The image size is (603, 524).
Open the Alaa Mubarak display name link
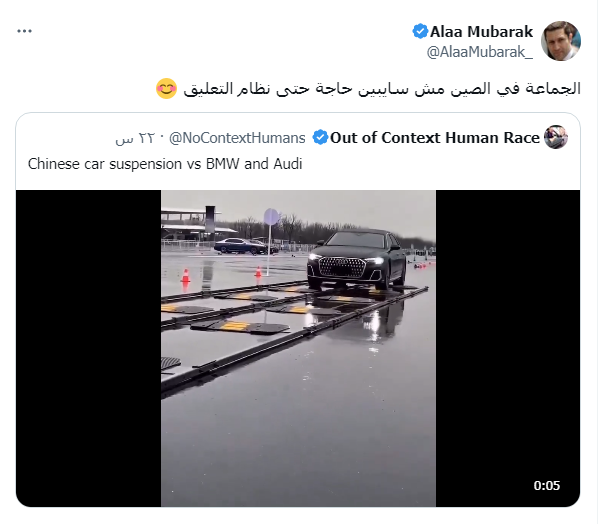pyautogui.click(x=481, y=32)
